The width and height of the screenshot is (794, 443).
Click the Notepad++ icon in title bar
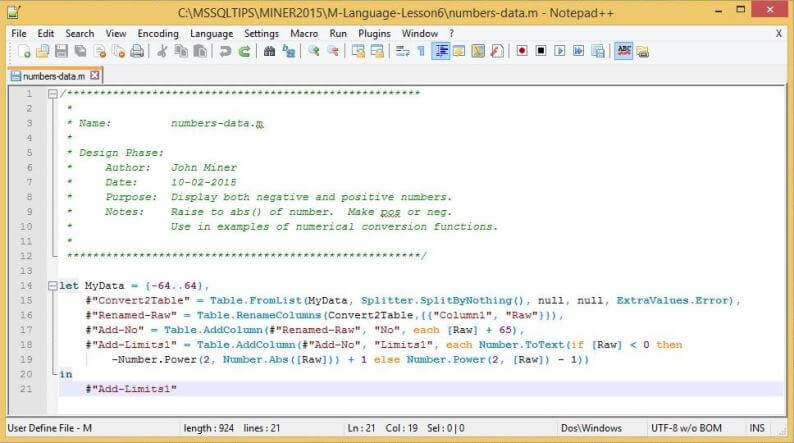tap(13, 12)
